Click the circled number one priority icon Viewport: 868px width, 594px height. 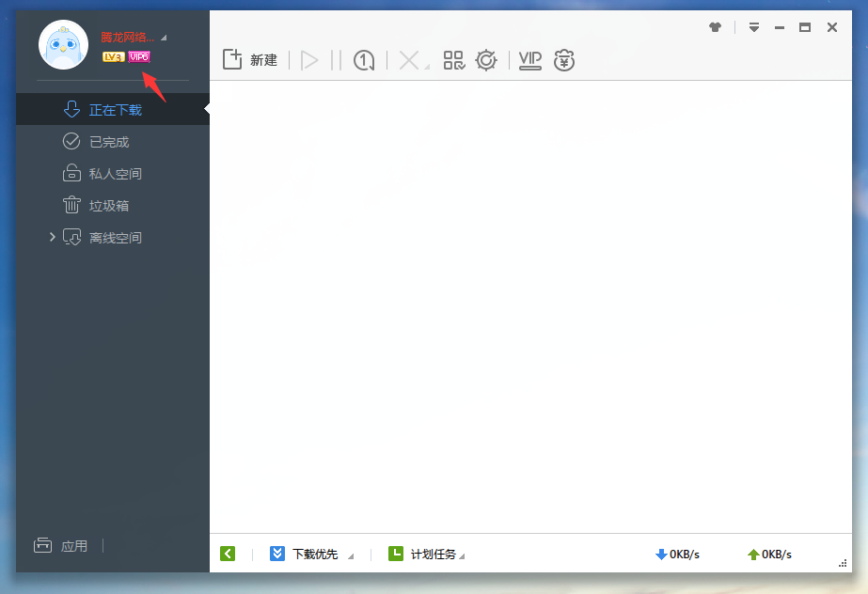364,59
